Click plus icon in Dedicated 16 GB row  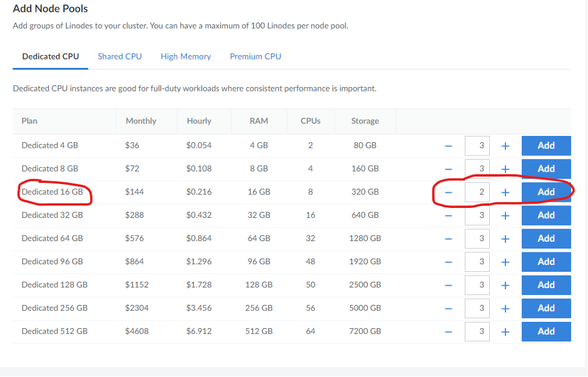pyautogui.click(x=505, y=193)
